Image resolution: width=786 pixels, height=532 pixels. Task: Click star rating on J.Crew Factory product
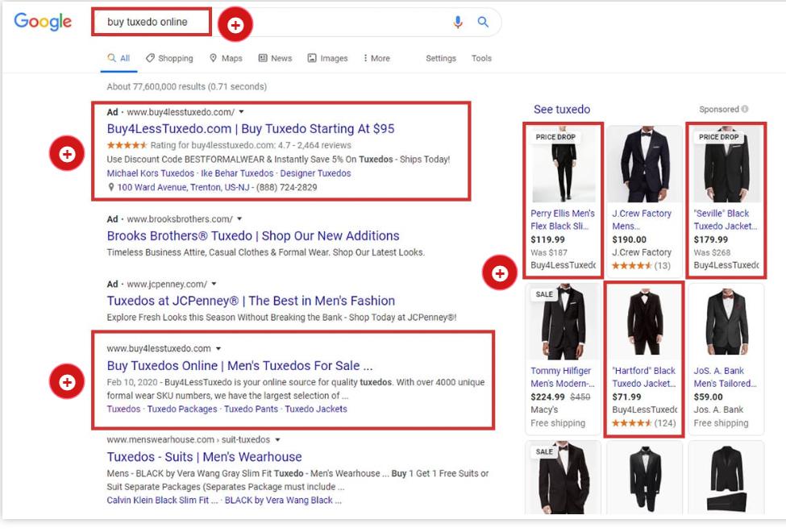[x=631, y=266]
